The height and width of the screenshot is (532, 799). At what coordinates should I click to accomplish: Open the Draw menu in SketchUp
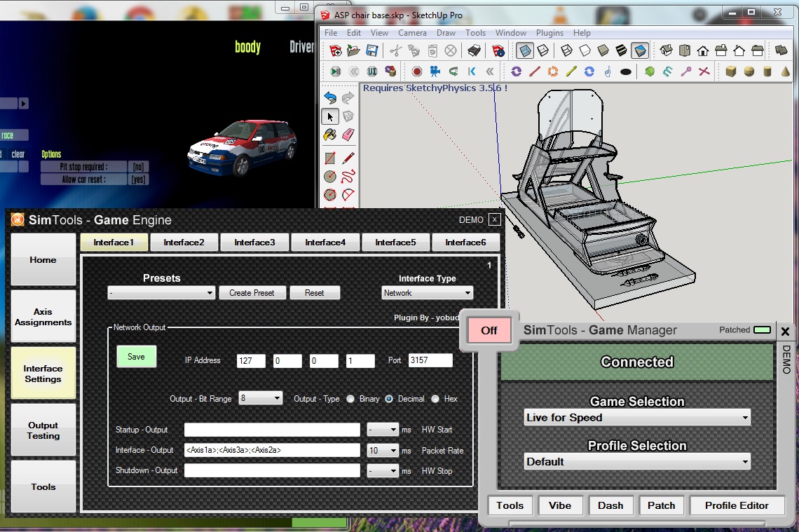[446, 33]
